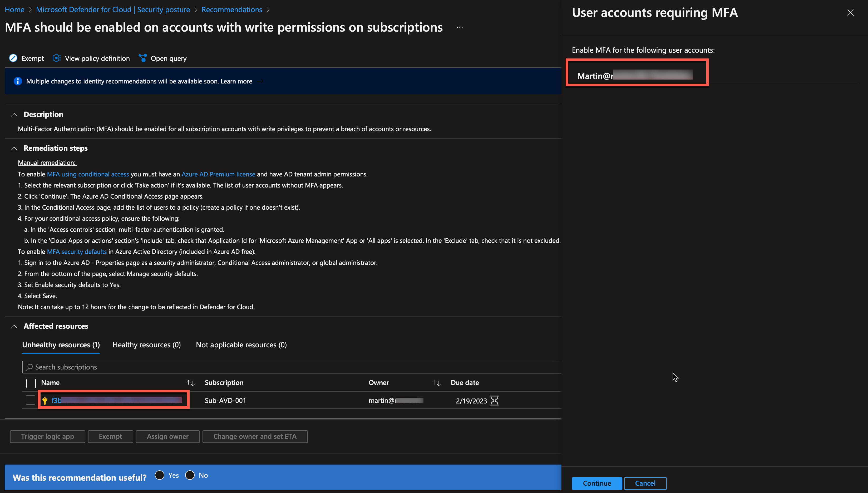Click the Sub-AVD-001 subscription cell
Viewport: 868px width, 493px height.
click(225, 401)
